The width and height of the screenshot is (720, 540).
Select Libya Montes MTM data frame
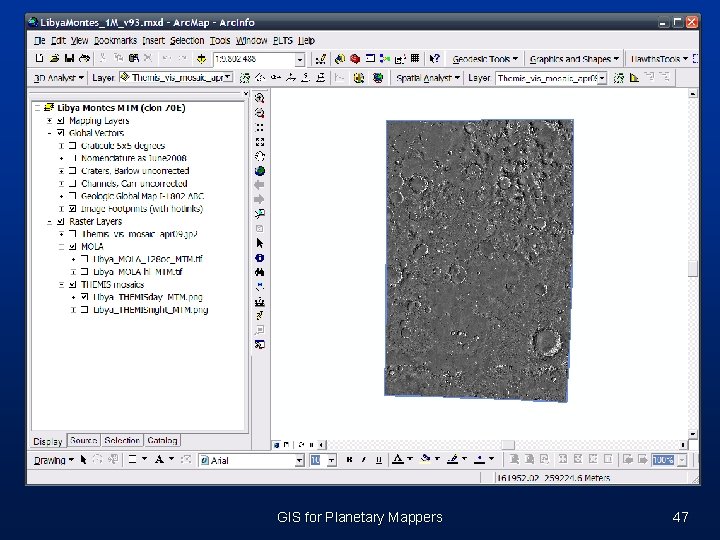coord(121,108)
